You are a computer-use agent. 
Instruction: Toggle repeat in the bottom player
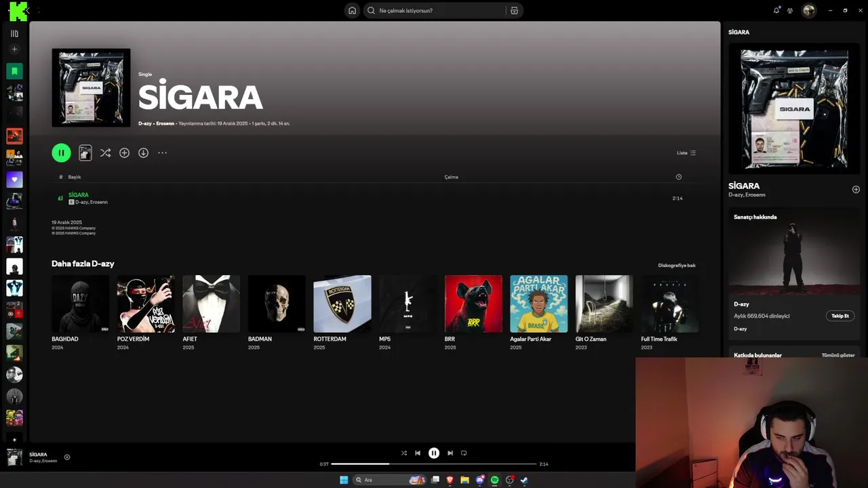tap(464, 453)
